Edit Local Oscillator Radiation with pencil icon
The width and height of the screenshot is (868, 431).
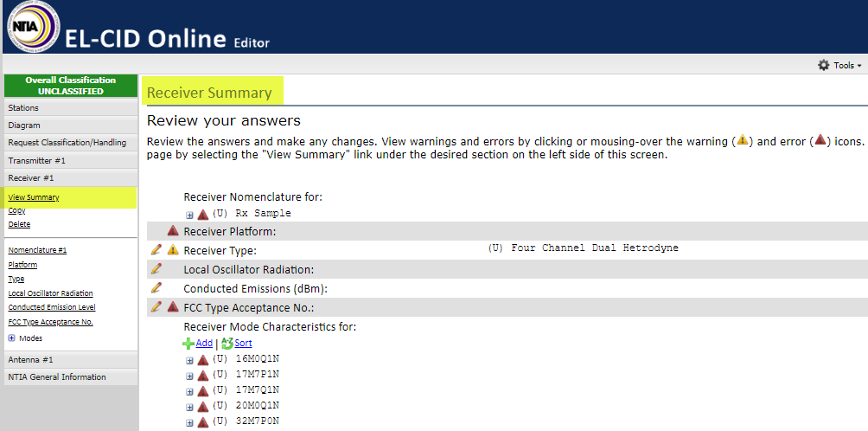[x=156, y=268]
